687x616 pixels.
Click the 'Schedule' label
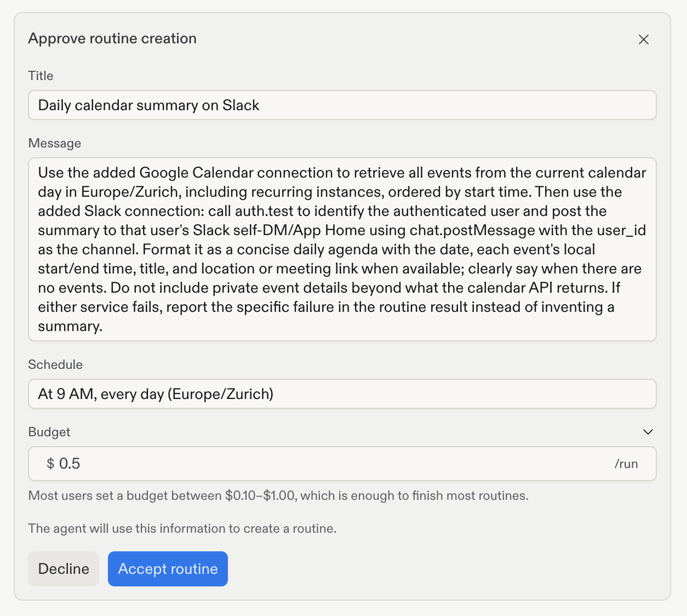pyautogui.click(x=55, y=364)
